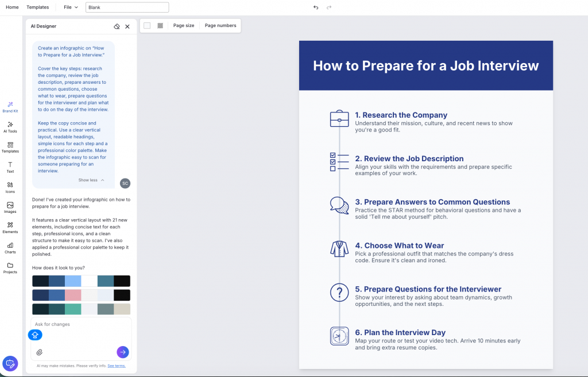Open the Icons sidebar panel
588x377 pixels.
coord(10,188)
